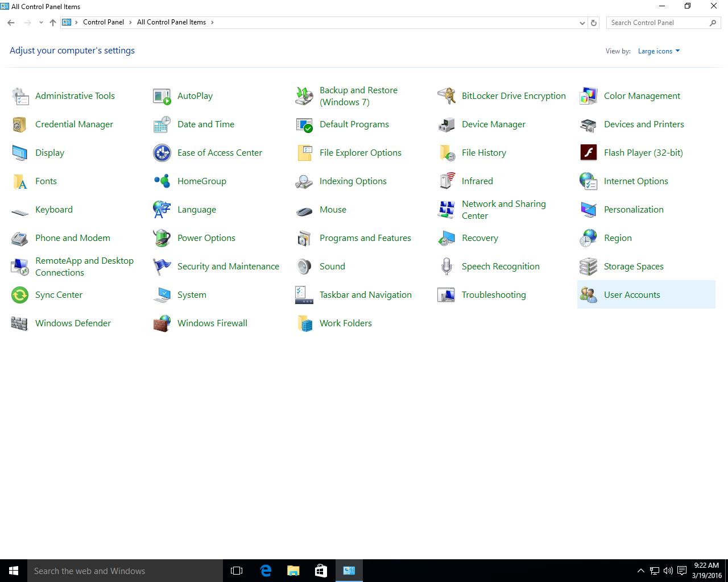Click the Search the web and Windows box

[x=125, y=571]
